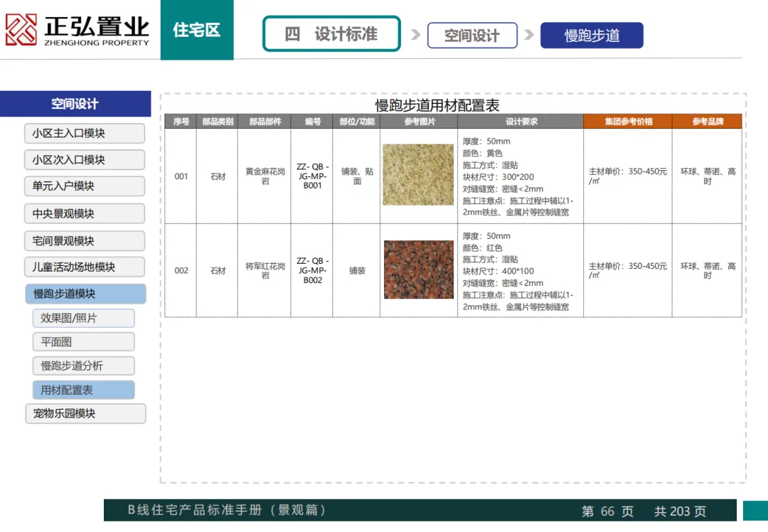Click the 002 row number cell
This screenshot has height=532, width=768.
[x=181, y=270]
